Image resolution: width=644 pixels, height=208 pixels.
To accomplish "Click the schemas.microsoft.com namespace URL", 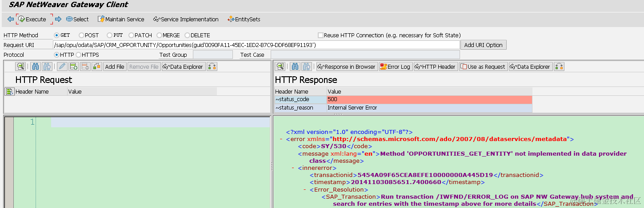I will click(x=451, y=139).
